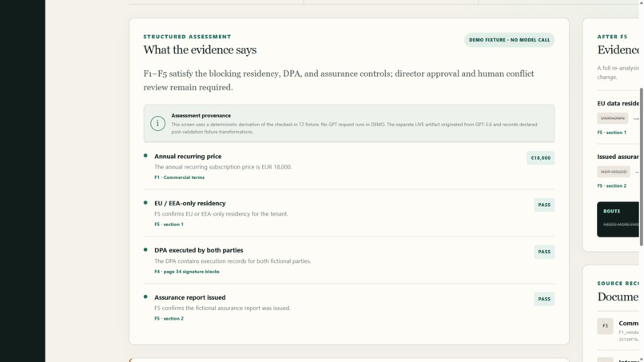The height and width of the screenshot is (362, 644).
Task: Click the bullet dot beside Annual recurring price
Action: tap(145, 156)
